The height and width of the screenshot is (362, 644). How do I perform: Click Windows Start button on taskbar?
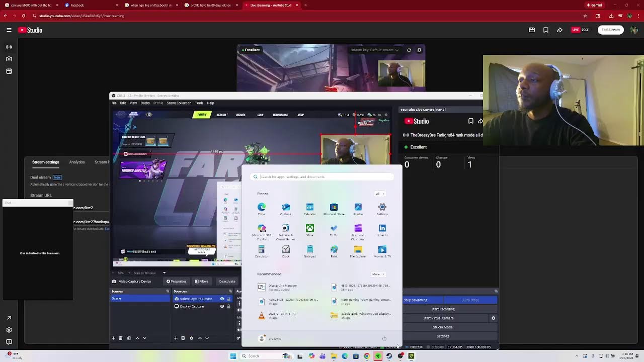pos(233,356)
